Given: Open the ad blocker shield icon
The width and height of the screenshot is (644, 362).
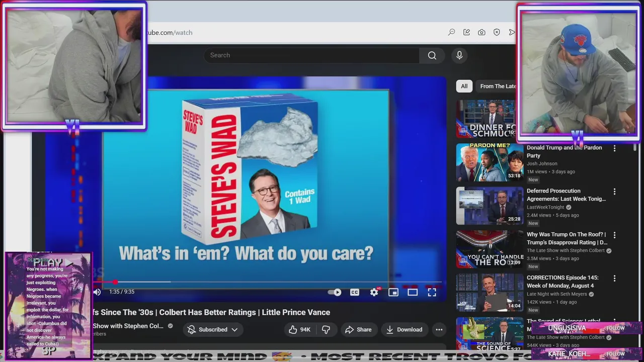Looking at the screenshot, I should [x=497, y=32].
